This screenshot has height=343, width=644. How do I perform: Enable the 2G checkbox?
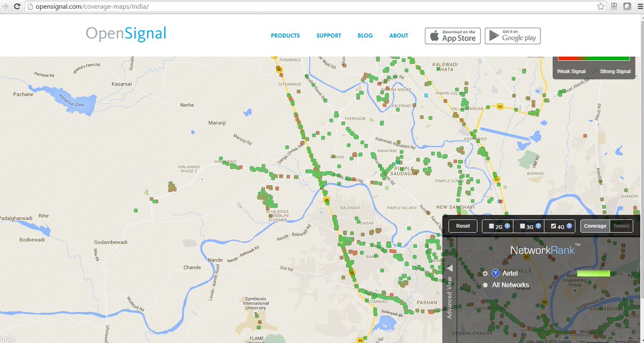tap(491, 227)
